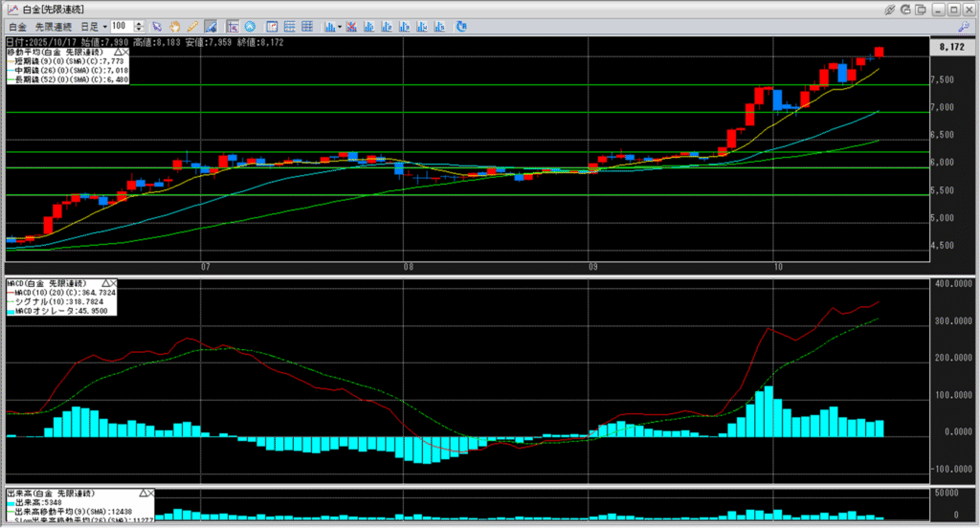
Task: Open the 日足 timeframe dropdown
Action: click(104, 26)
